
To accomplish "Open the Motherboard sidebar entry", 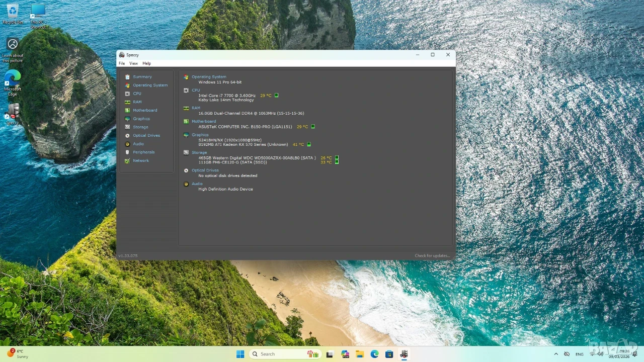I will coord(145,110).
